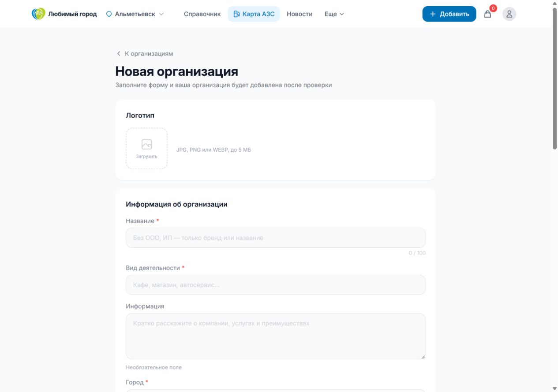Click the Добавить button
This screenshot has height=392, width=558.
point(449,14)
